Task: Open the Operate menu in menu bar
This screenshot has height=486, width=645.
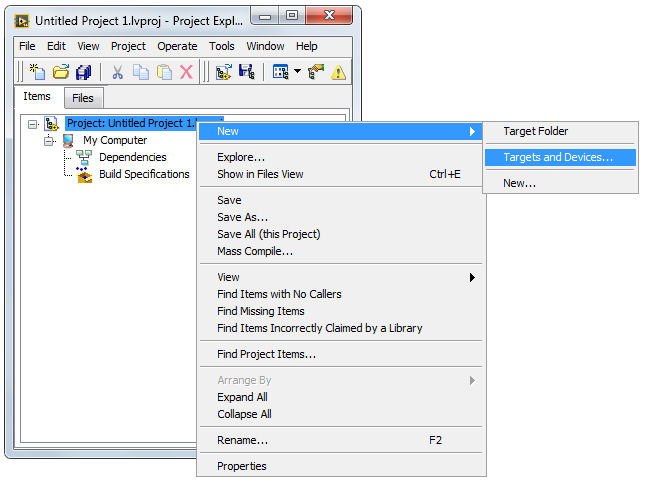Action: [x=177, y=46]
